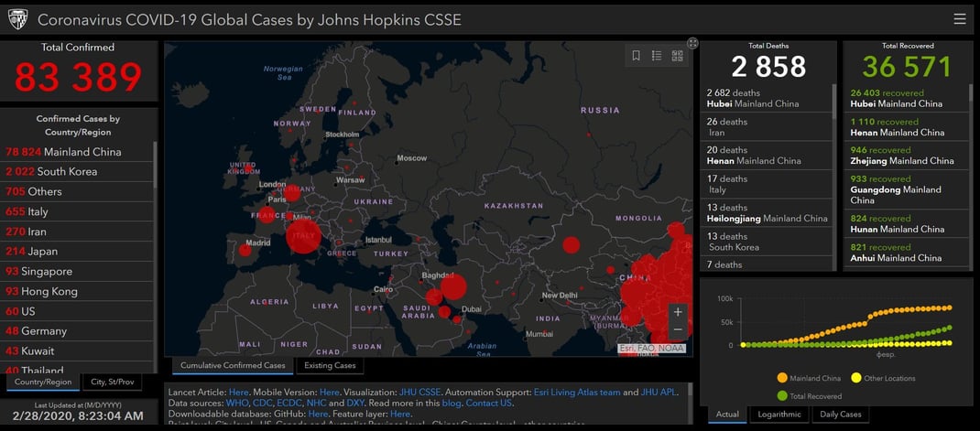This screenshot has width=980, height=431.
Task: Toggle Total Recovered series in chart legend
Action: [x=813, y=395]
